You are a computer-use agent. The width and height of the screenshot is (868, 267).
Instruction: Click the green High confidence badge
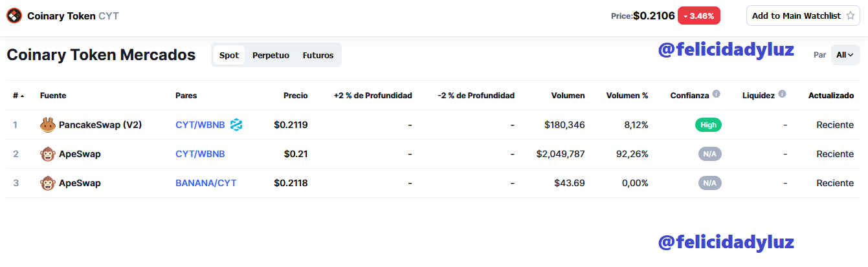[708, 125]
